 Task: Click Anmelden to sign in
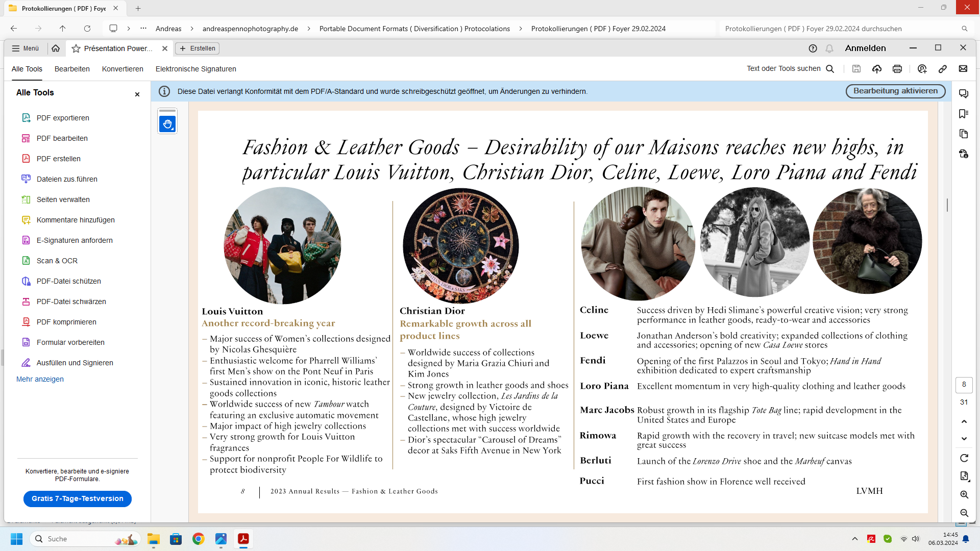pos(866,48)
